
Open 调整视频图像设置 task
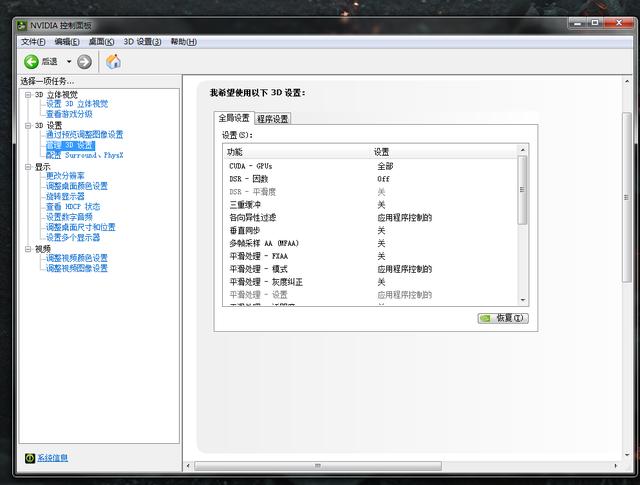77,268
